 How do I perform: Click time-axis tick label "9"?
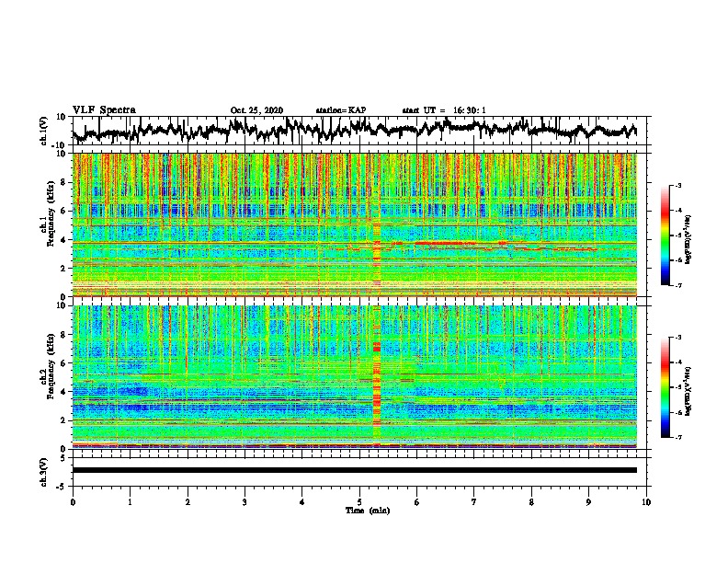click(588, 502)
